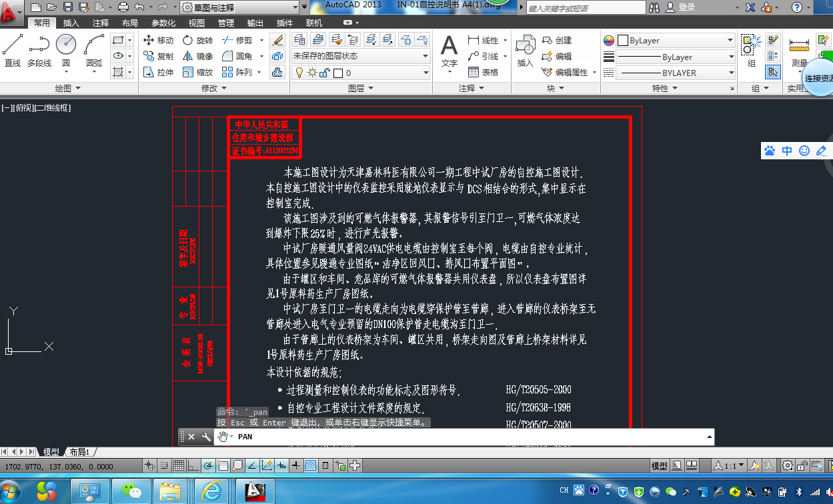Toggle Snap mode in status bar
The width and height of the screenshot is (833, 504).
pyautogui.click(x=164, y=465)
